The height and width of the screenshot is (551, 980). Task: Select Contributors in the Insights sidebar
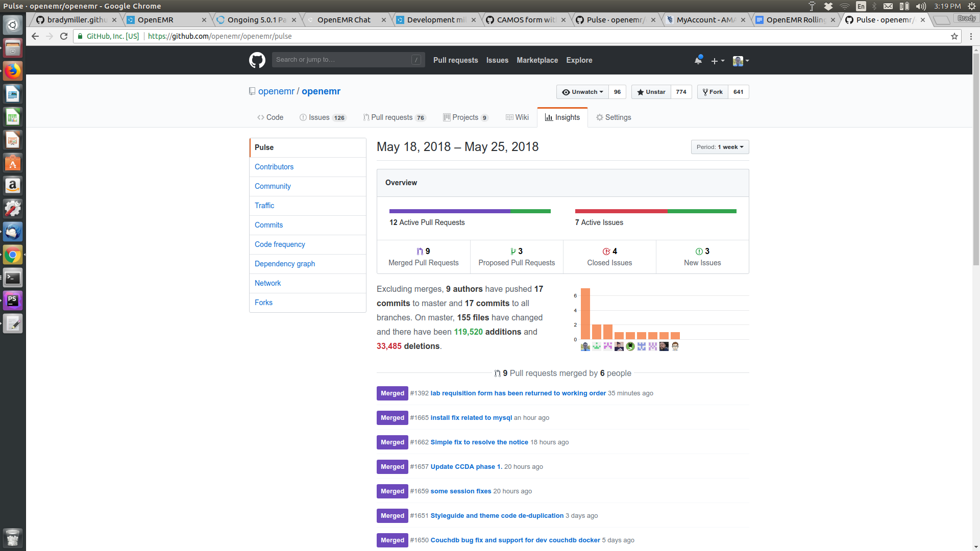point(308,167)
